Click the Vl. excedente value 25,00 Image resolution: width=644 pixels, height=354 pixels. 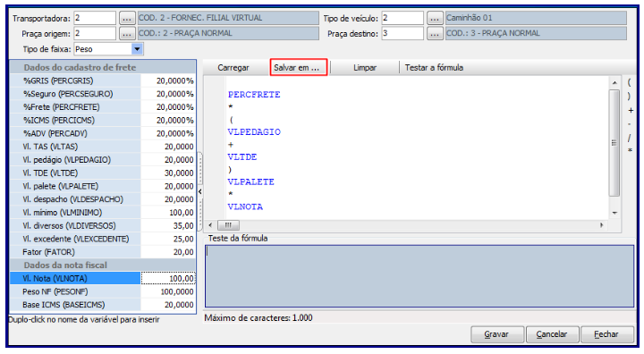pyautogui.click(x=168, y=239)
